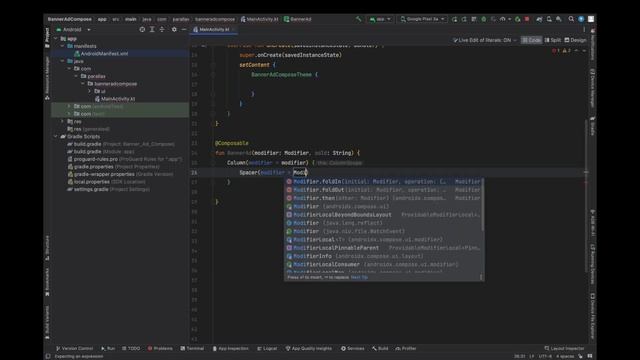Collapse the bannersadcompose package
The width and height of the screenshot is (640, 360).
tap(83, 84)
